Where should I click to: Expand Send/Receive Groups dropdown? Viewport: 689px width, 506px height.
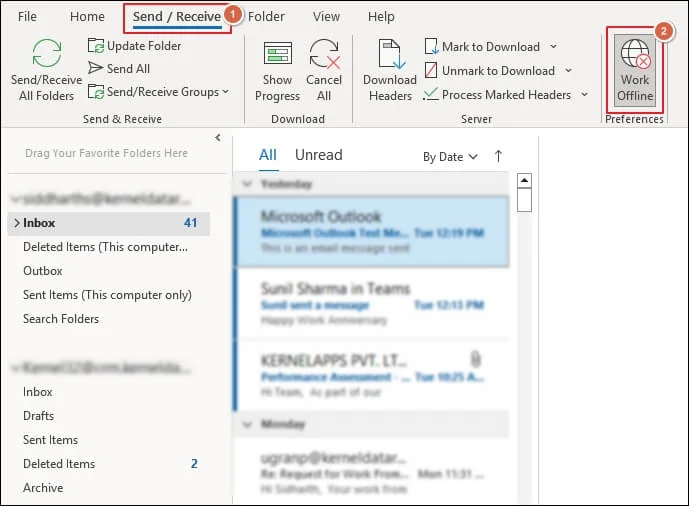pos(225,92)
